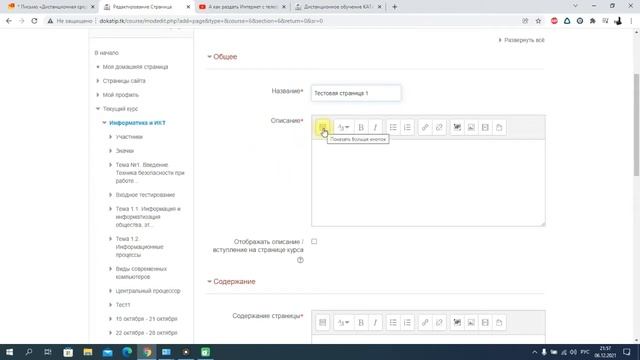
Task: Open Mail app from taskbar
Action: 107,352
